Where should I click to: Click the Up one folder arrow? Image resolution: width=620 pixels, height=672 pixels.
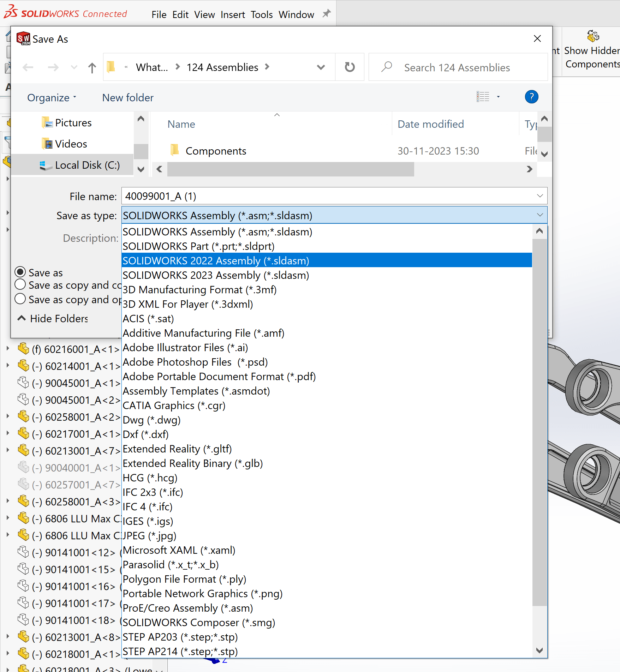[x=92, y=67]
